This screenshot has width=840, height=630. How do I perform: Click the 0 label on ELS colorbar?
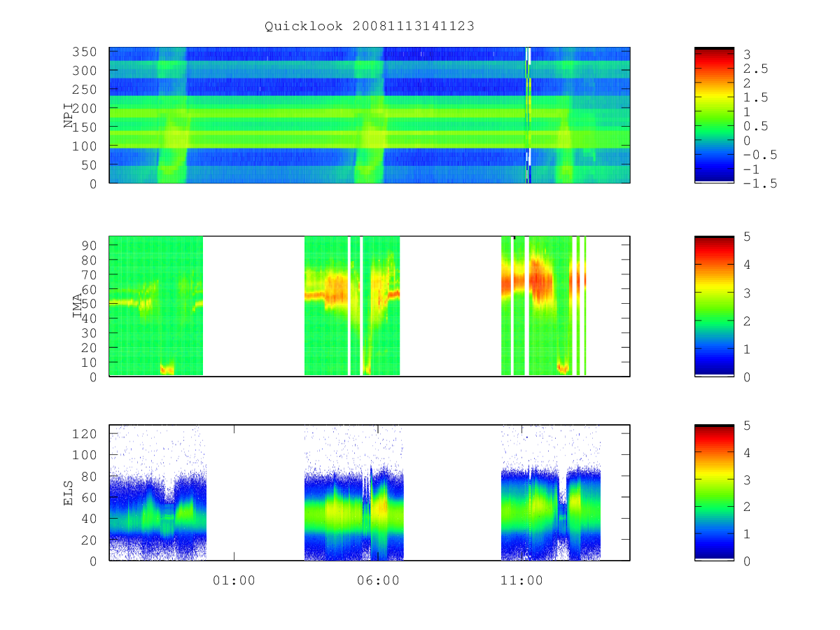tap(748, 561)
